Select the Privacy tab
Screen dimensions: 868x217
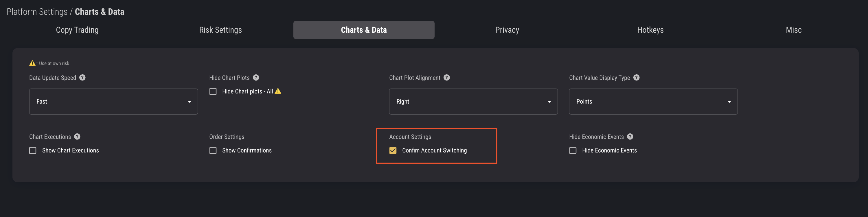[507, 30]
